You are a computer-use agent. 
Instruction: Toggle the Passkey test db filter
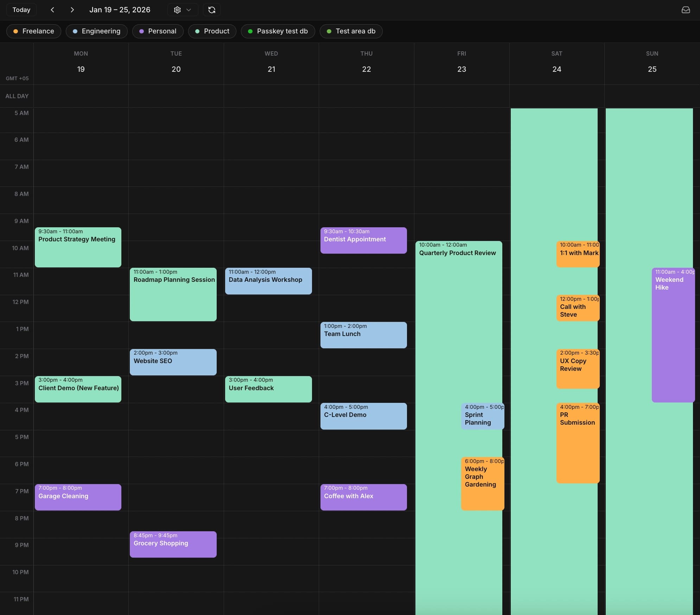click(278, 31)
